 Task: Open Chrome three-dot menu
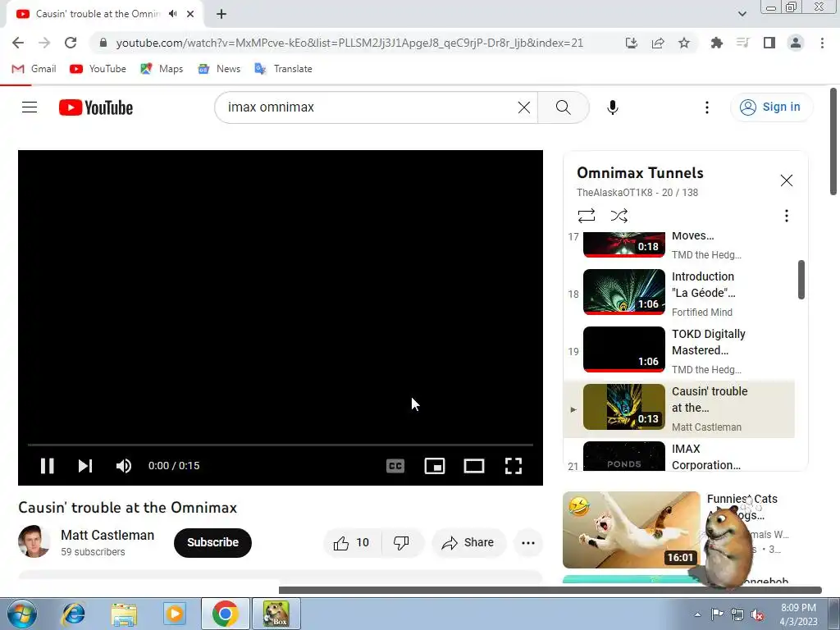click(822, 43)
